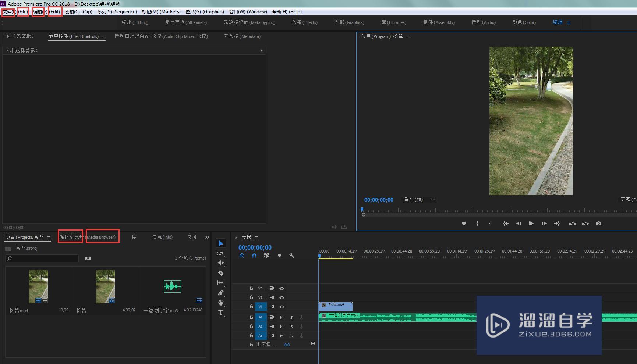The image size is (637, 364).
Task: Select the Razor tool
Action: pyautogui.click(x=221, y=273)
